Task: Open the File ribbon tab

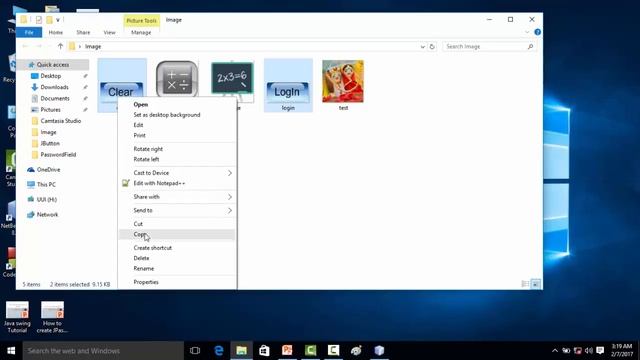Action: coord(29,32)
